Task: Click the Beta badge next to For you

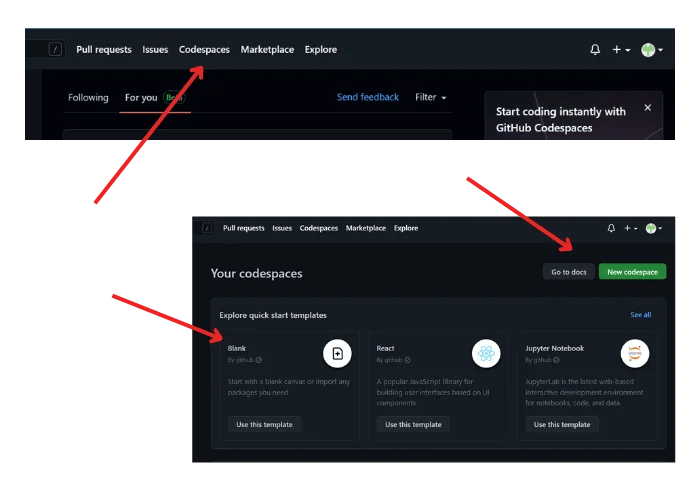Action: point(174,97)
